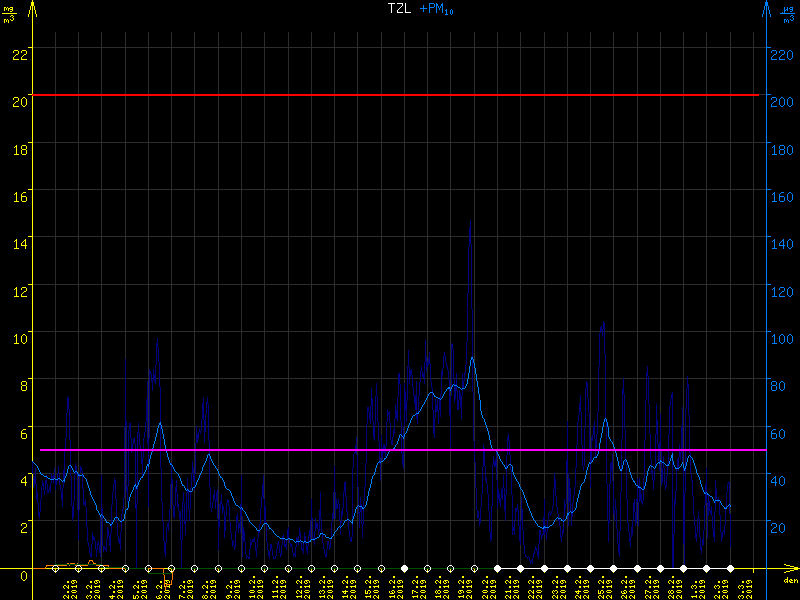Click the red limit line at 200

click(400, 95)
